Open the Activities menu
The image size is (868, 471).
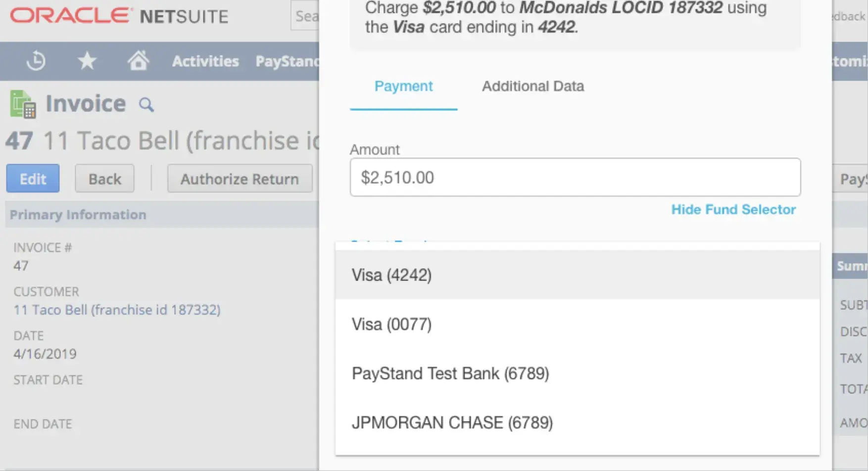205,61
